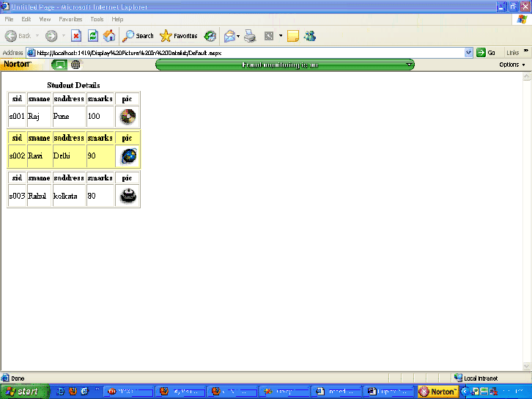This screenshot has width=532, height=399.
Task: Open the Mail dropdown arrow
Action: coord(238,36)
